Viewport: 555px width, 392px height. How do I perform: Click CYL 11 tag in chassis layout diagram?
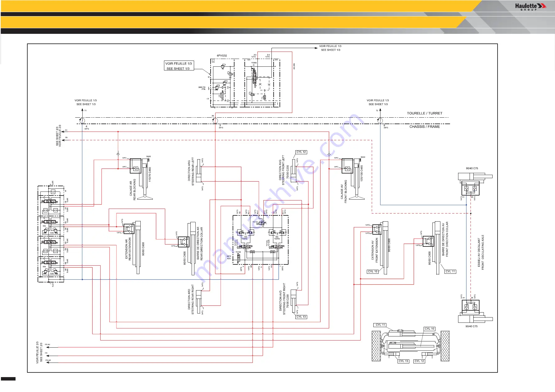[380, 325]
